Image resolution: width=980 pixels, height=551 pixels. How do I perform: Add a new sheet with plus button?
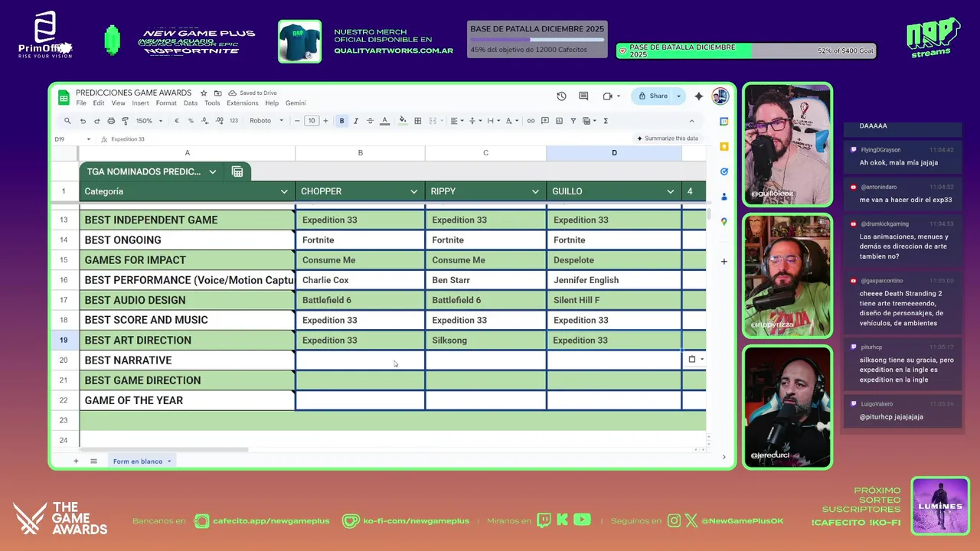[76, 461]
